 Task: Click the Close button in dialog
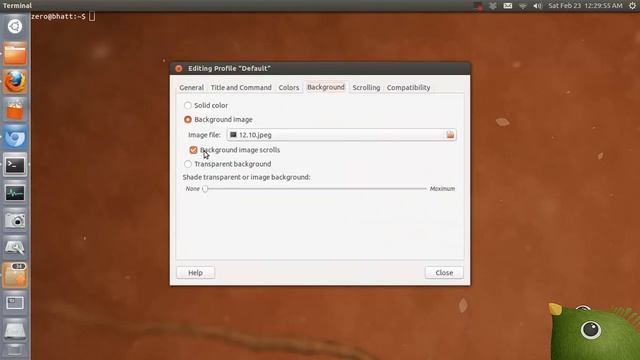click(444, 273)
